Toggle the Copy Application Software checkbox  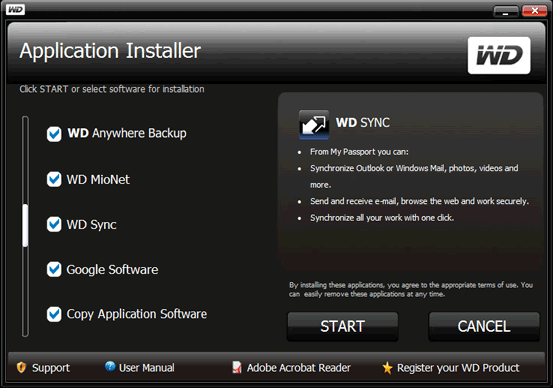(54, 314)
